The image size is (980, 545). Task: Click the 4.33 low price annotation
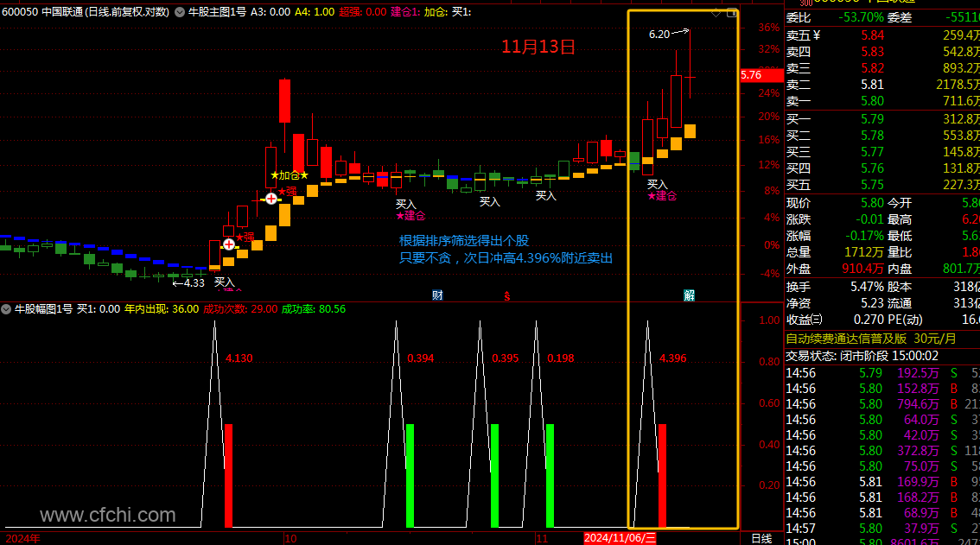click(194, 282)
